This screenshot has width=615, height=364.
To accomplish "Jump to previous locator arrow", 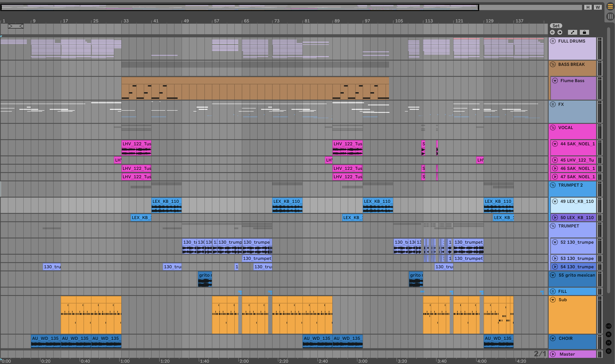I will [x=552, y=32].
